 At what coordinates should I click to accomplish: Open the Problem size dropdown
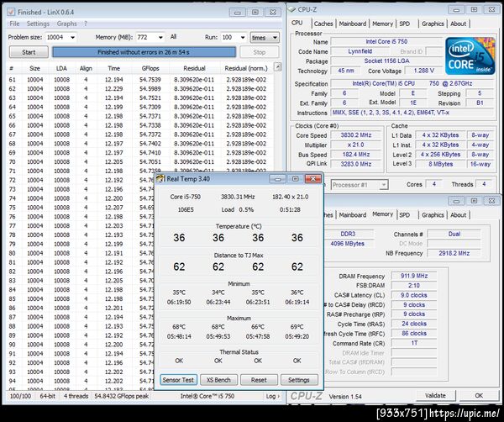[72, 37]
